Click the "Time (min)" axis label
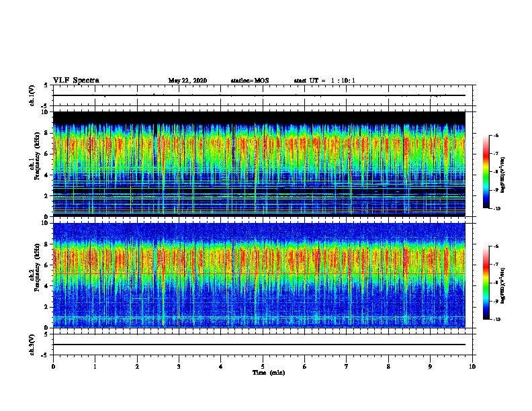Image resolution: width=532 pixels, height=411 pixels. pos(269,373)
